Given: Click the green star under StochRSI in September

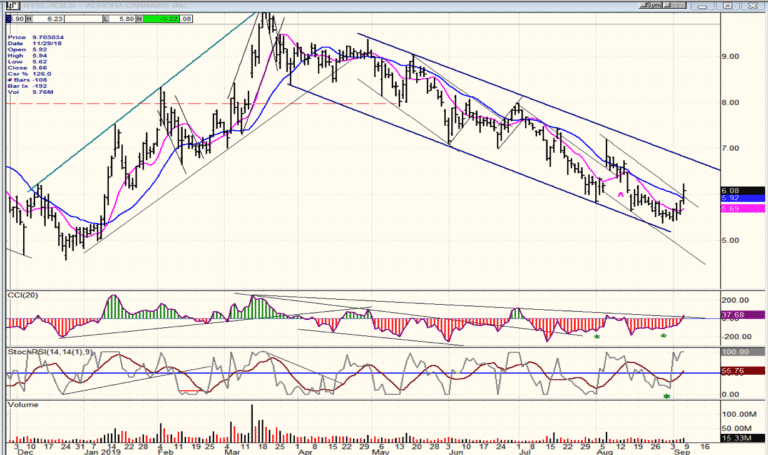Looking at the screenshot, I should click(667, 396).
